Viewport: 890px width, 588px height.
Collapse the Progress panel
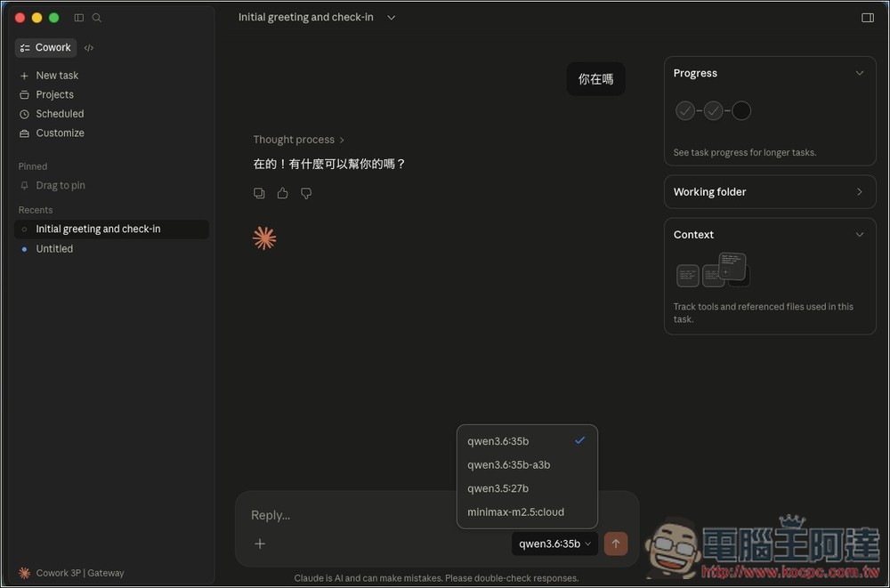click(x=859, y=73)
